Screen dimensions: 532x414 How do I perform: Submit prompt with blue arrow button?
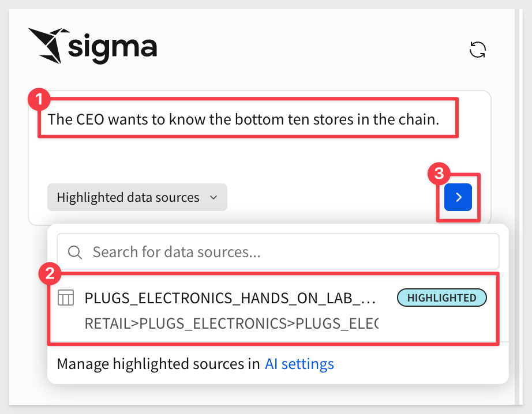click(x=458, y=197)
